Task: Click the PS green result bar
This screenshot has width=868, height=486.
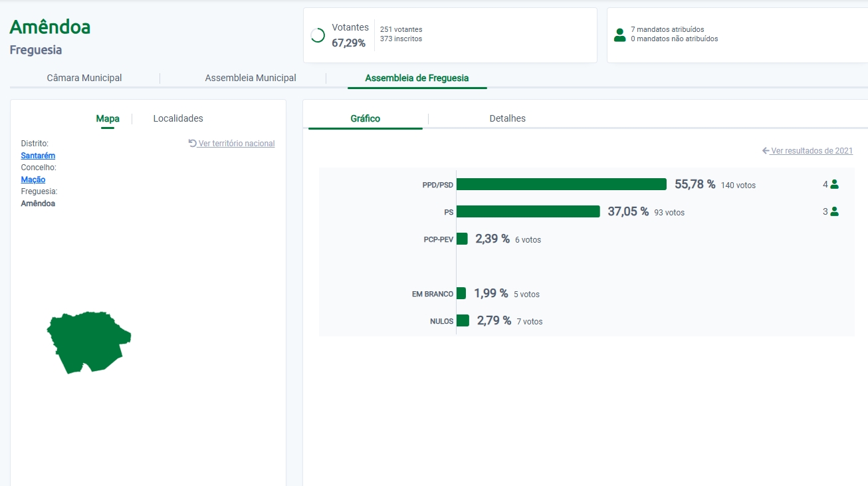Action: 528,211
